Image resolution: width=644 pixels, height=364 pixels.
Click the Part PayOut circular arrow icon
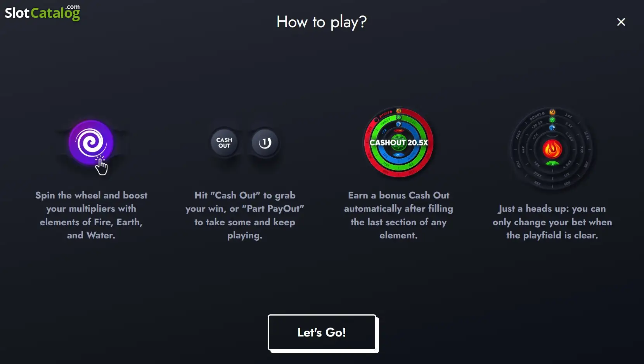pyautogui.click(x=265, y=143)
